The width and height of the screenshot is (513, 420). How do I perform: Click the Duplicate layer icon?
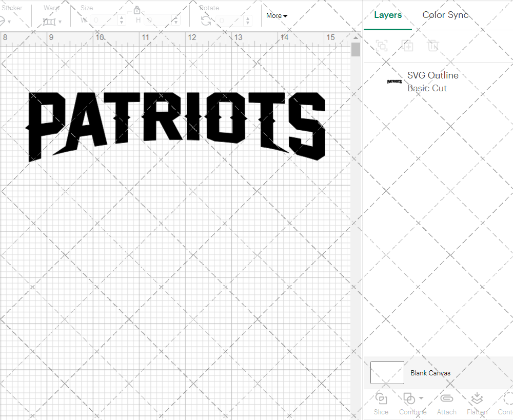coord(408,46)
